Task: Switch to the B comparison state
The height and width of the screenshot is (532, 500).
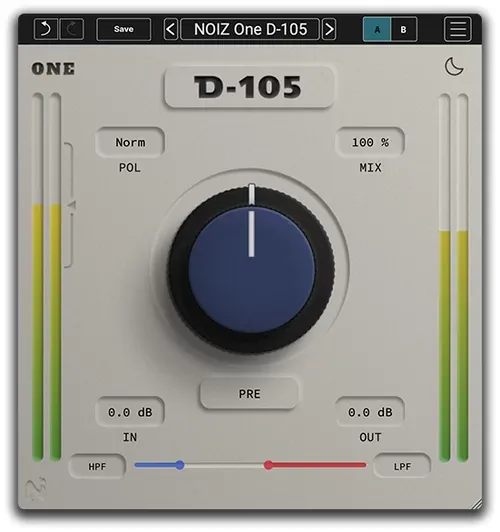Action: click(403, 30)
